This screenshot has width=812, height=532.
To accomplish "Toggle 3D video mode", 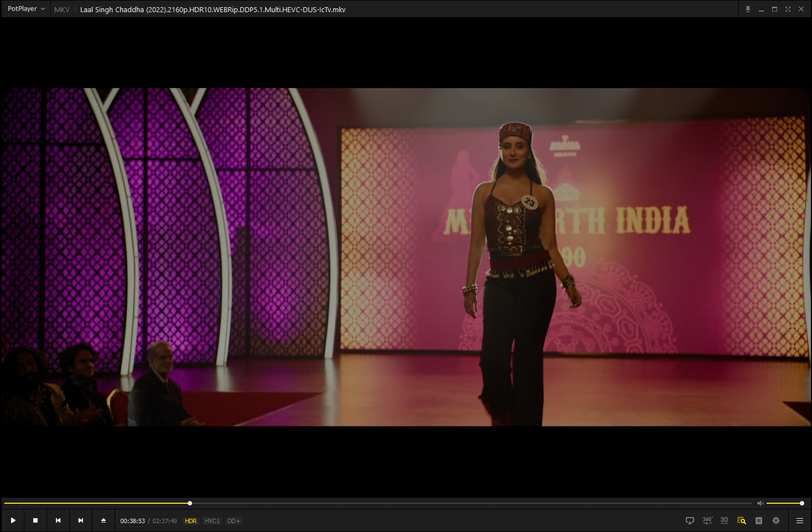I will [724, 520].
